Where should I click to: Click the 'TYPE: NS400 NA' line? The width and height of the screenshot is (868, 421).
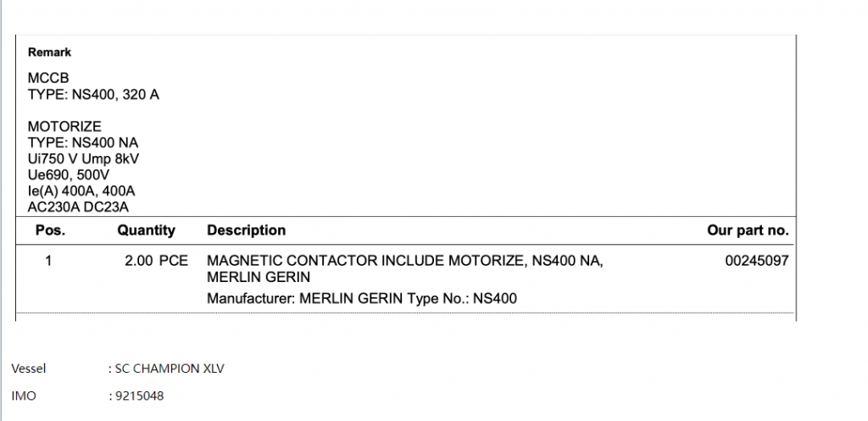(x=83, y=143)
